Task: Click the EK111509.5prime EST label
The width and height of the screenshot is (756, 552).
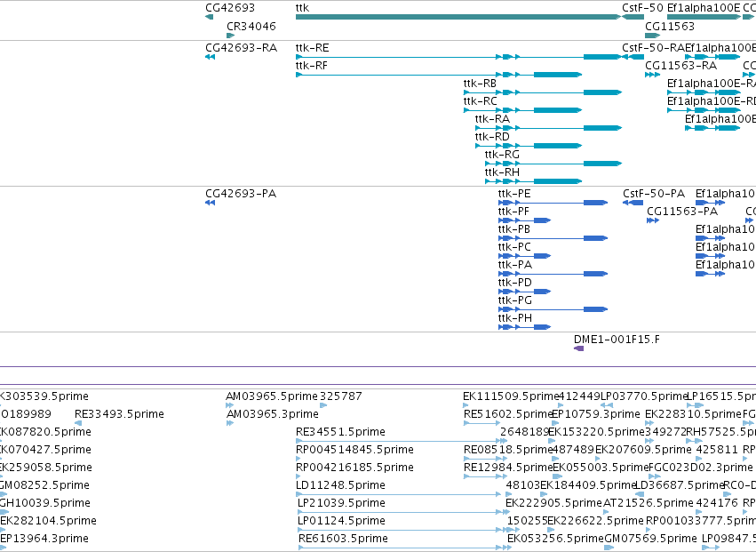Action: [x=511, y=396]
